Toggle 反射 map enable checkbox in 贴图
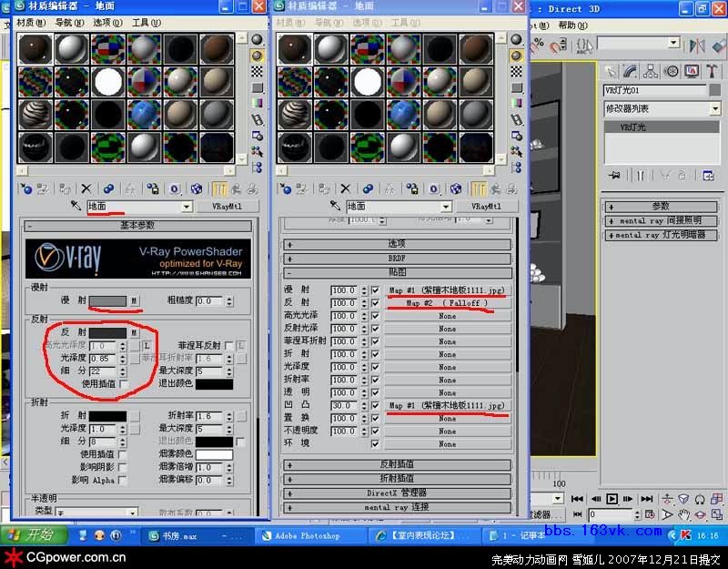Screen dimensions: 728x569 [375, 303]
